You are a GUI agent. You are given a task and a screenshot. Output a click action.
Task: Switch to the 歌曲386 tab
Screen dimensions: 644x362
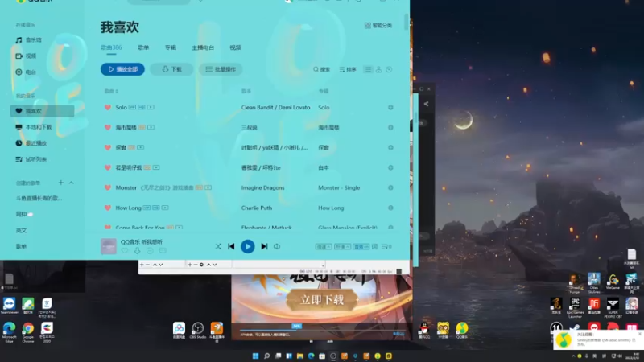pyautogui.click(x=111, y=47)
